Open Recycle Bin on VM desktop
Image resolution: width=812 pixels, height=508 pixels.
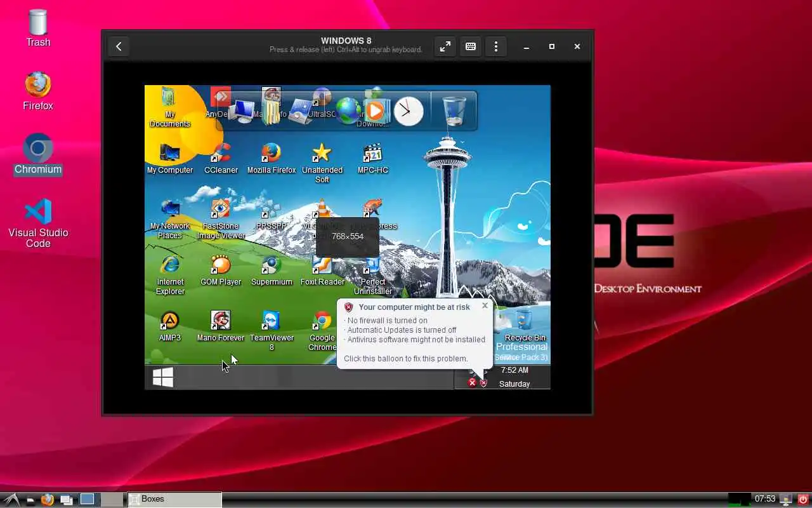click(525, 325)
